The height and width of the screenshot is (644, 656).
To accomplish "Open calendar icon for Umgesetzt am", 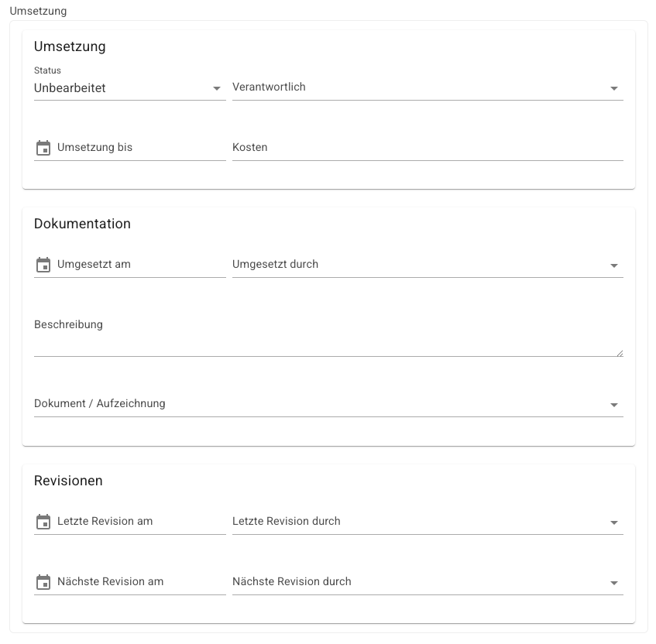I will click(43, 265).
